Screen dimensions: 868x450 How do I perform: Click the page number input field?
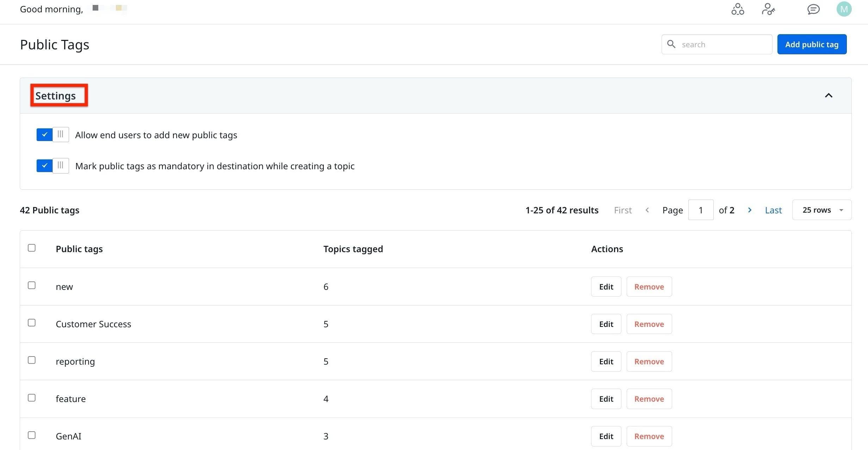coord(701,210)
